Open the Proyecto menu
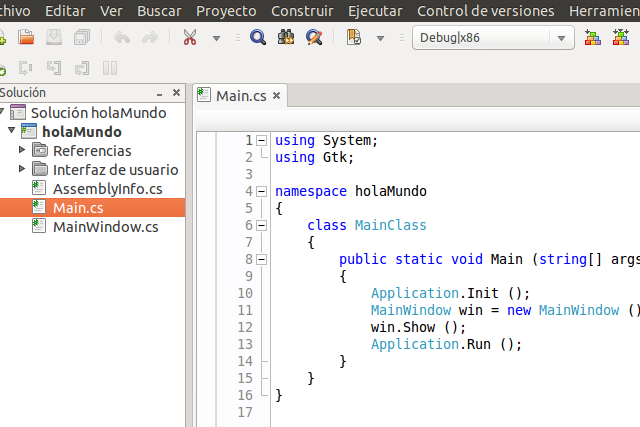 (x=226, y=11)
